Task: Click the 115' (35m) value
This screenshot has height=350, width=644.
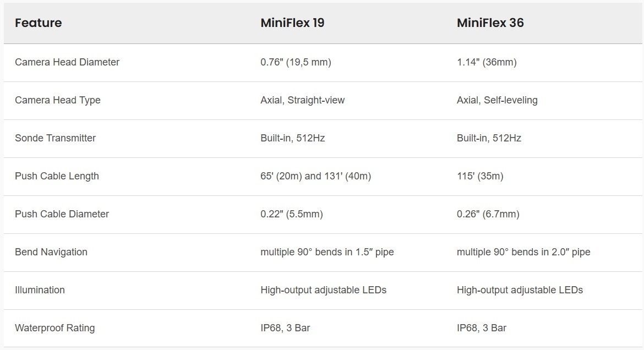Action: pyautogui.click(x=480, y=176)
